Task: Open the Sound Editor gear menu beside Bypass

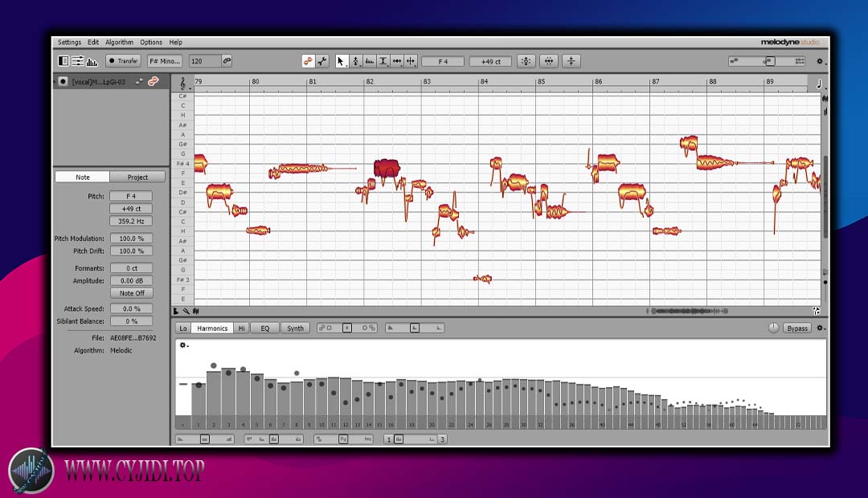Action: pyautogui.click(x=821, y=329)
